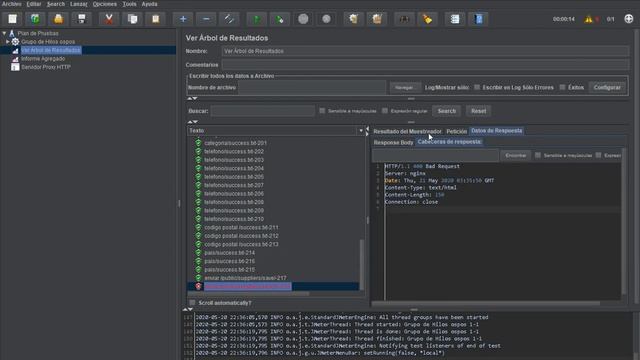Enable Sensible a mayúsculas beside Buscar
Image resolution: width=640 pixels, height=360 pixels.
coord(322,111)
